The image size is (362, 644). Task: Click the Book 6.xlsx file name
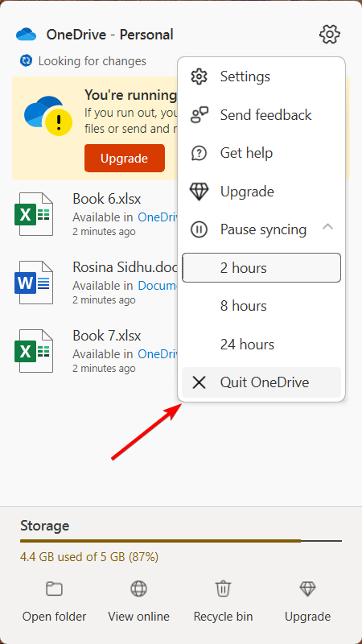point(107,199)
